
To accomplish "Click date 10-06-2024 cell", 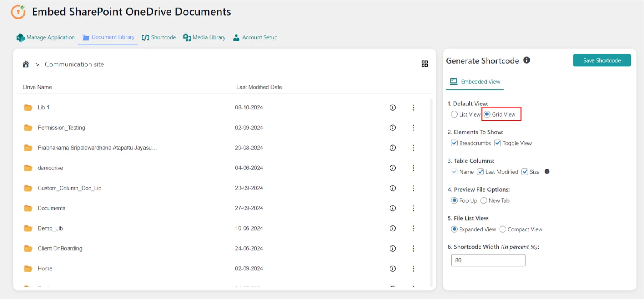I will click(249, 228).
